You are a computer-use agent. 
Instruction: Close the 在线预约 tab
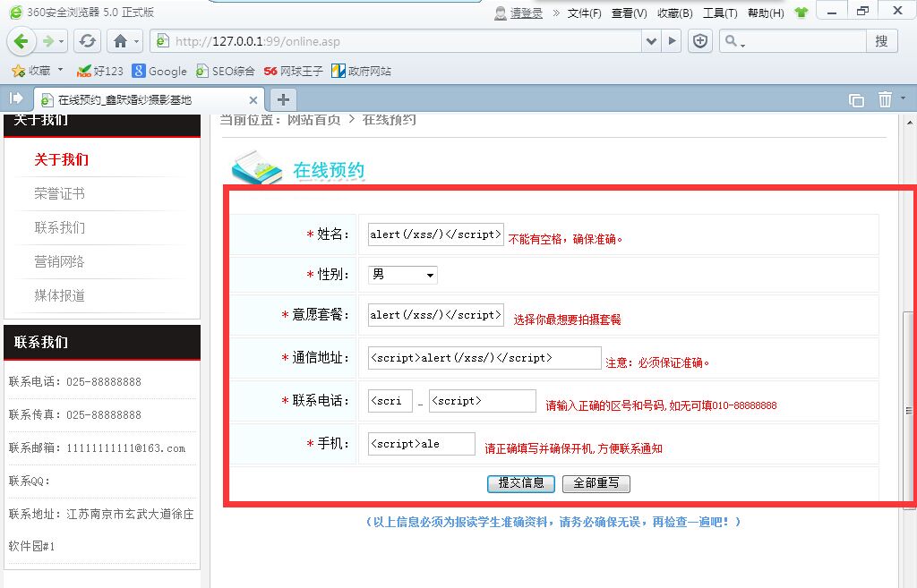253,100
